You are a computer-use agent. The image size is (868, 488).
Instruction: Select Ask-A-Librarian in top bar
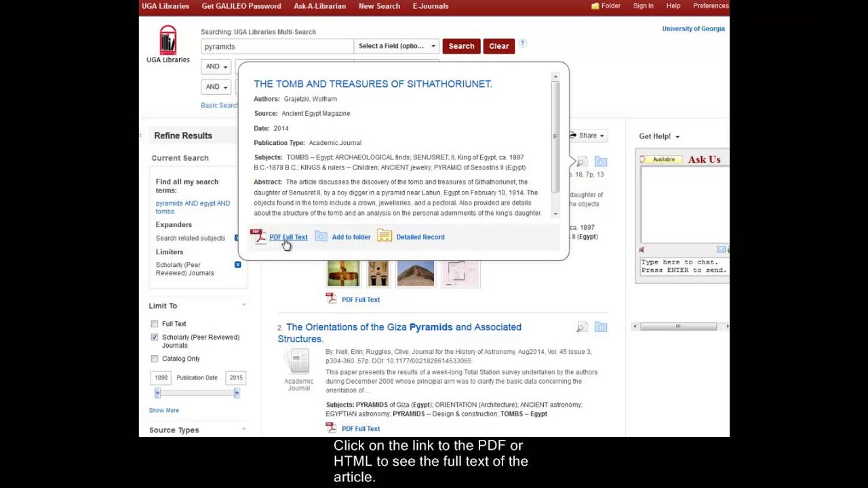320,6
